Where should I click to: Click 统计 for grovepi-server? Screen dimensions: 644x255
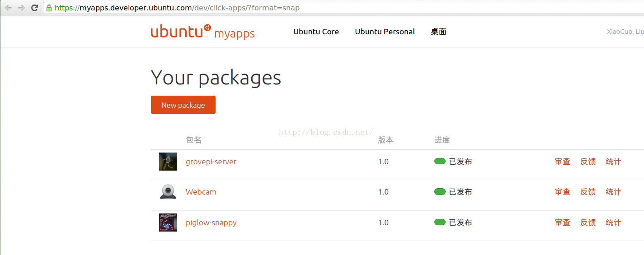tap(613, 162)
